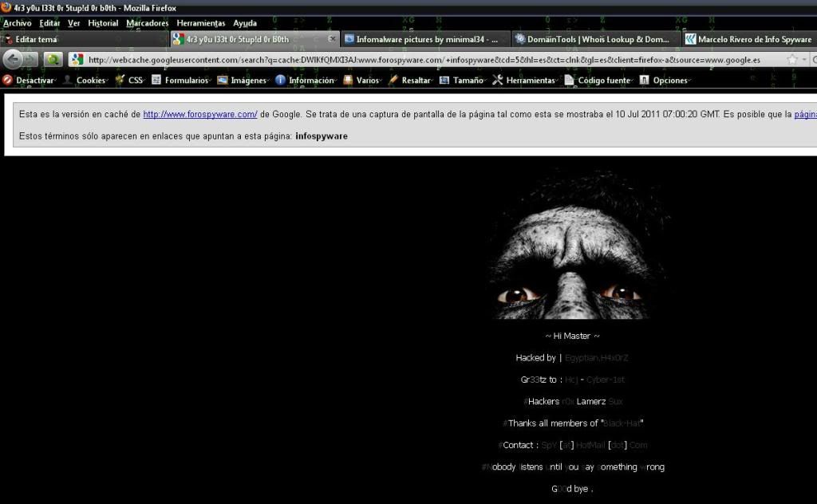Bookmark this page with the star icon
817x504 pixels.
coord(792,60)
